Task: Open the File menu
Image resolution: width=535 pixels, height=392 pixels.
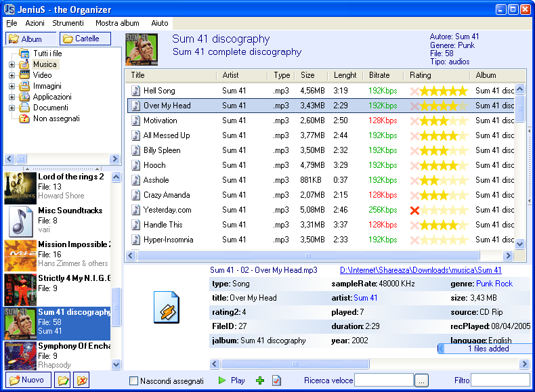Action: click(12, 23)
